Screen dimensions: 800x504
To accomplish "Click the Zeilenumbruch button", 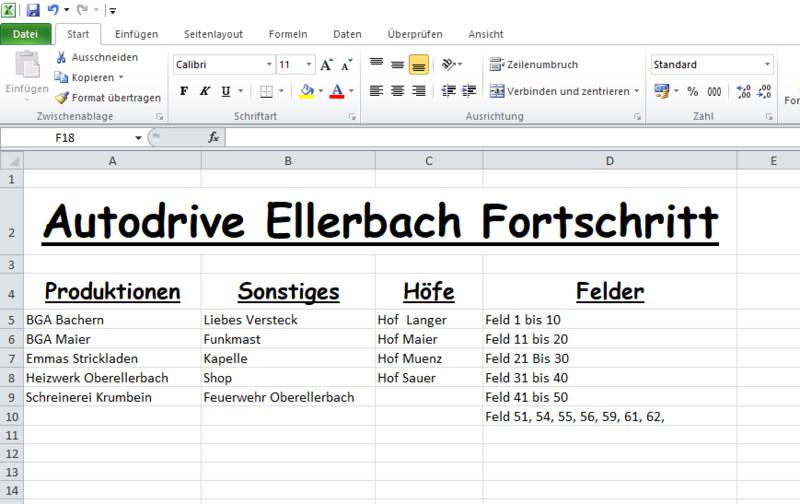I will coord(534,65).
